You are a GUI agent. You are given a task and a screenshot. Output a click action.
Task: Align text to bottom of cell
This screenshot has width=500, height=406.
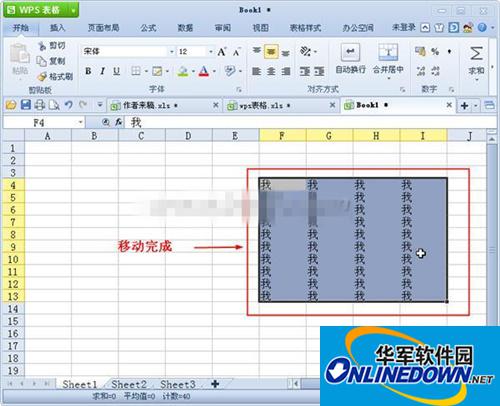pos(285,53)
